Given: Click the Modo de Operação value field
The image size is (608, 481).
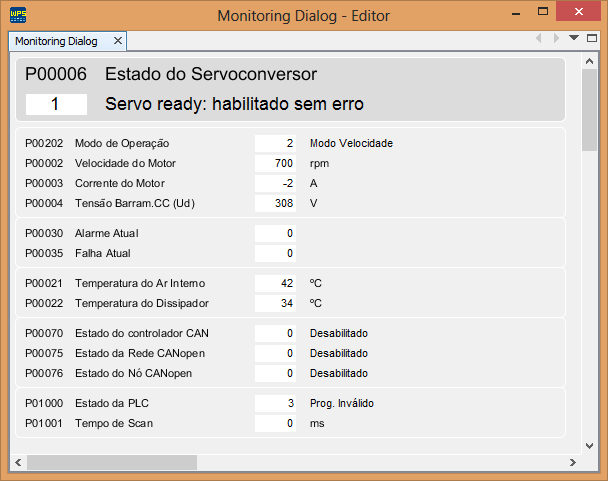Looking at the screenshot, I should pos(275,143).
